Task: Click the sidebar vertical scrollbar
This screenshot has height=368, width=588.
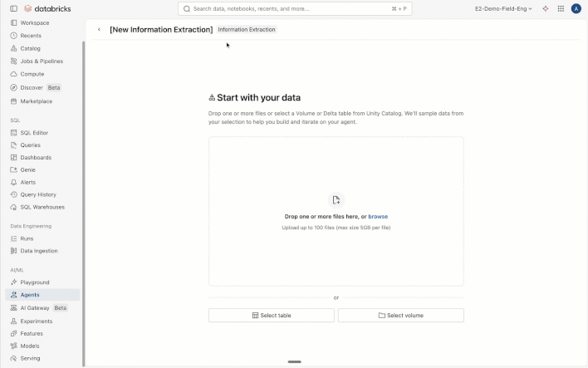Action: tap(84, 203)
